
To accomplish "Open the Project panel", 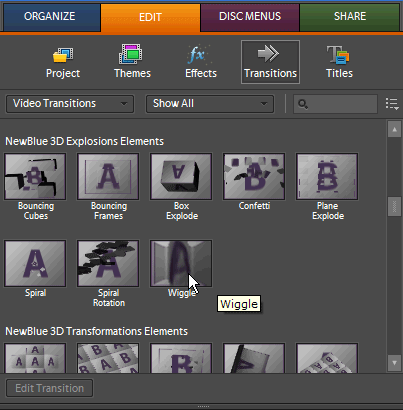I will pos(63,62).
